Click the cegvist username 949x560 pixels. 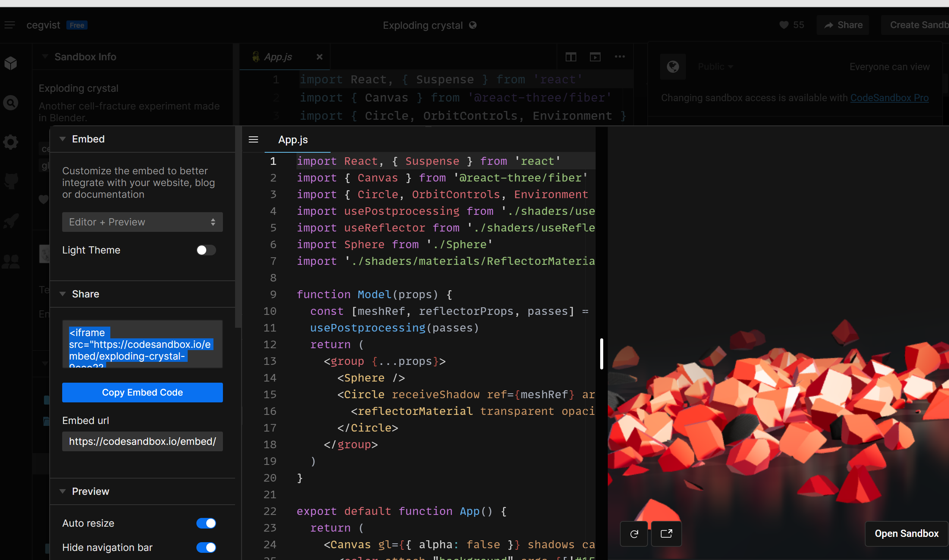pos(43,25)
